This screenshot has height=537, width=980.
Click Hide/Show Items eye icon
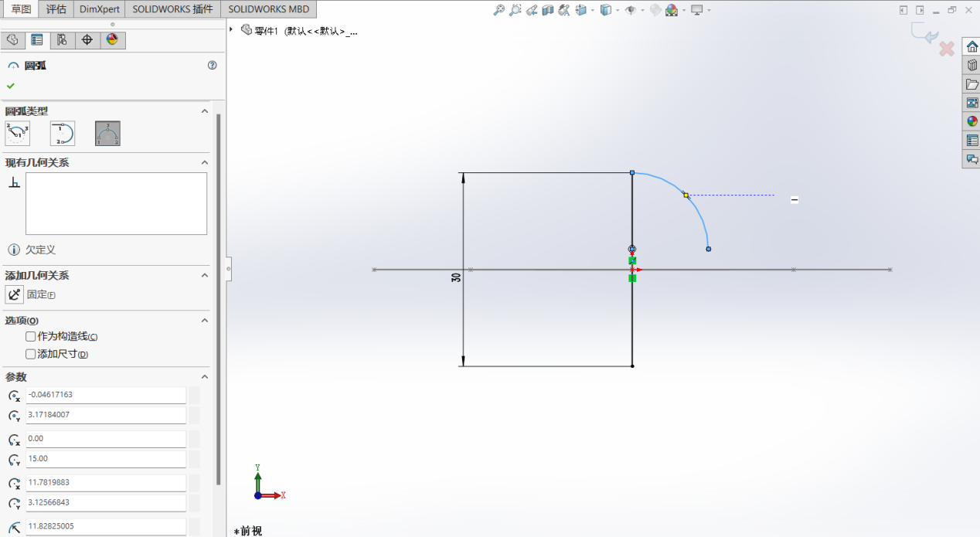[631, 10]
